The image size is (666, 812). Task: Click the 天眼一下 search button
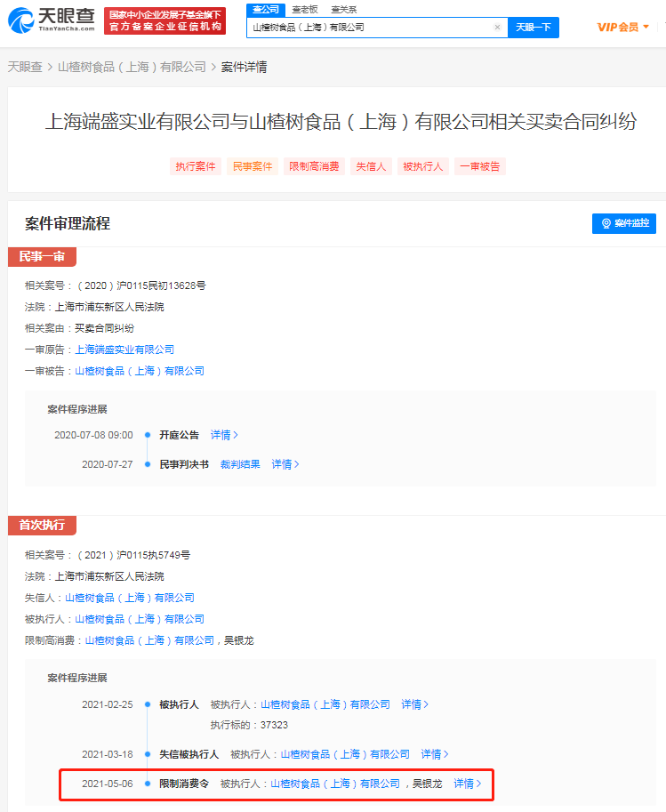click(x=533, y=28)
